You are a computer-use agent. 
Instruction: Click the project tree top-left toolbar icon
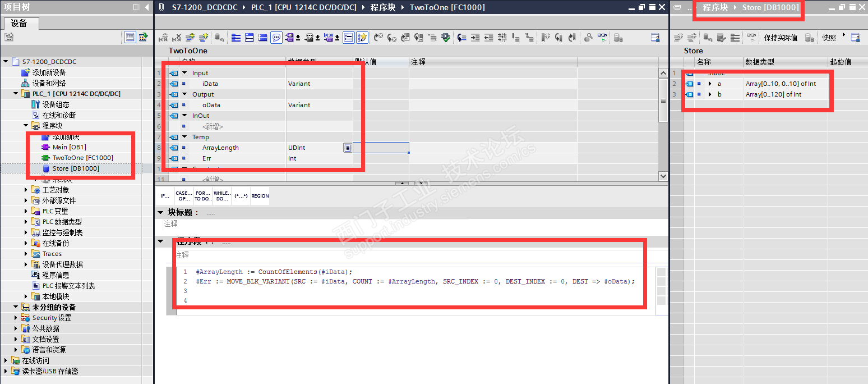point(8,37)
